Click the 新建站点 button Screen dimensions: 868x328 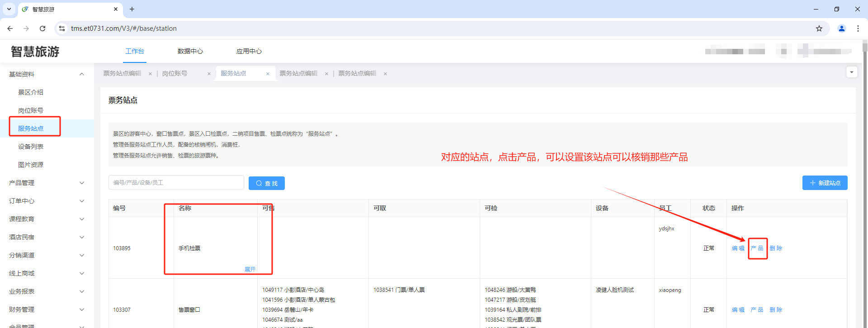pyautogui.click(x=825, y=183)
